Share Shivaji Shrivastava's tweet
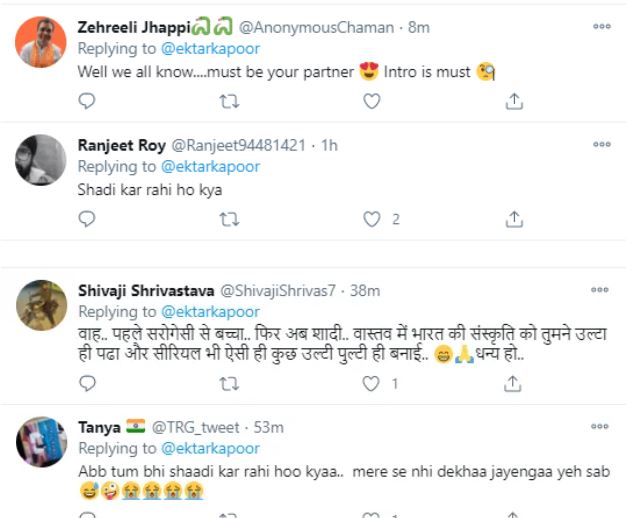 pyautogui.click(x=514, y=383)
